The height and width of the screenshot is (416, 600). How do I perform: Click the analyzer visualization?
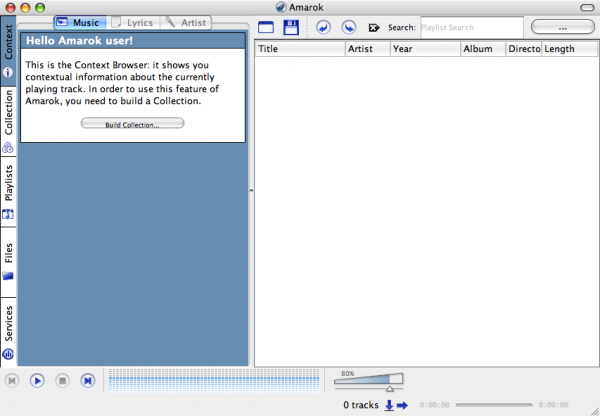click(x=214, y=381)
